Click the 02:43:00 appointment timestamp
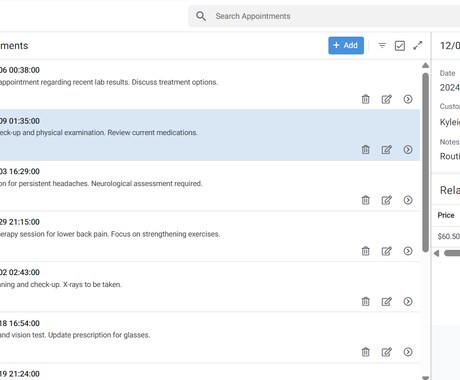Screen dimensions: 460x380 click(x=19, y=272)
